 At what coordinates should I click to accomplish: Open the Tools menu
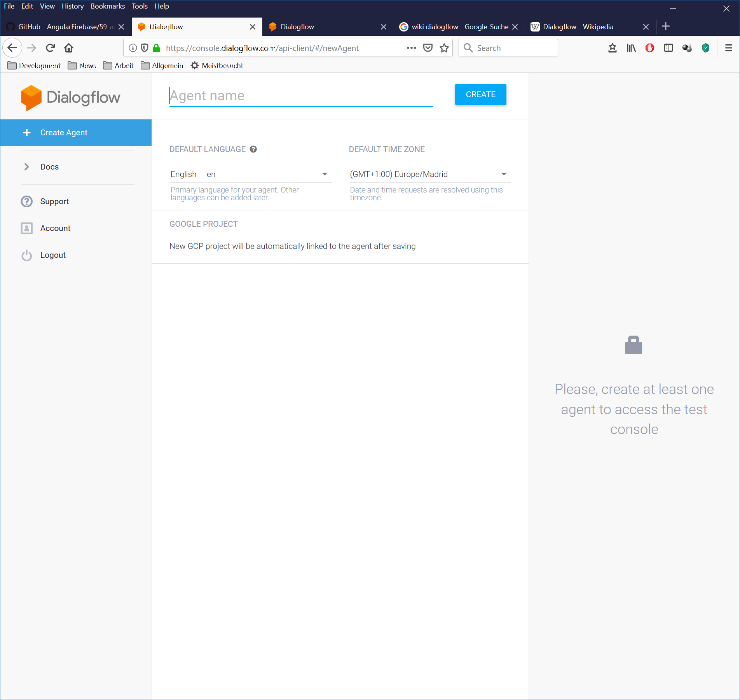(x=140, y=6)
